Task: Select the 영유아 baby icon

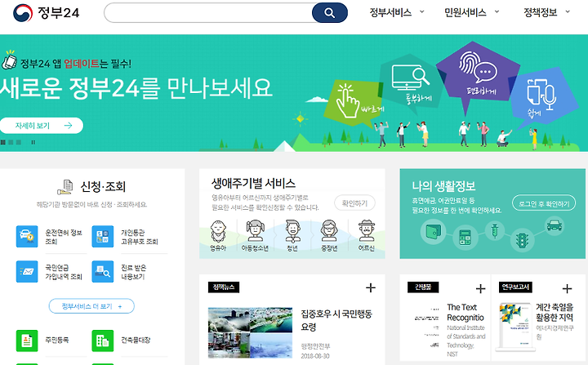Action: point(218,231)
